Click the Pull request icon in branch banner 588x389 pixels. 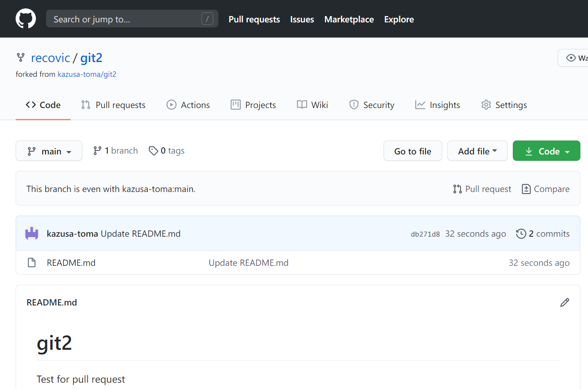(x=457, y=189)
